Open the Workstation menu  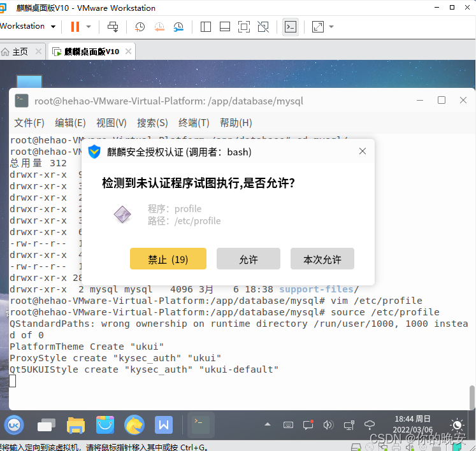(27, 26)
